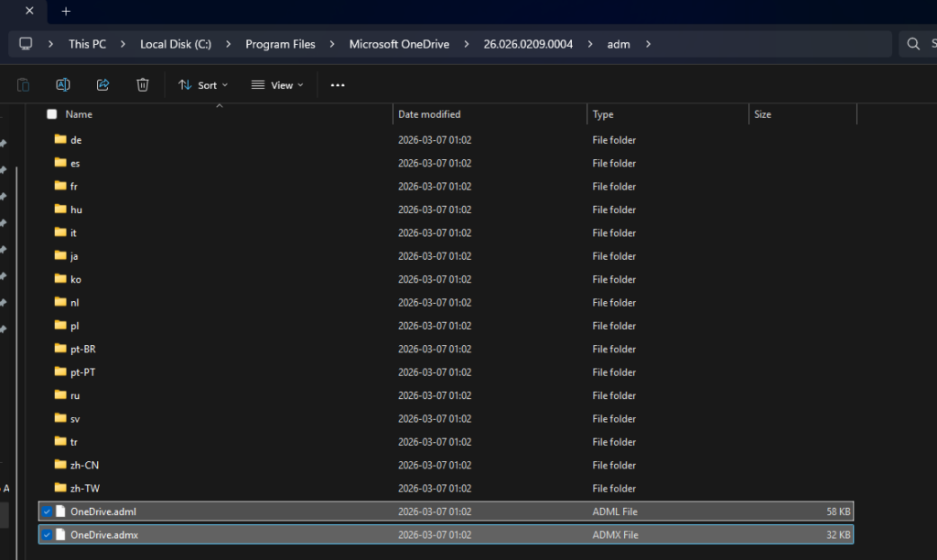The image size is (937, 560).
Task: Click the Share icon in the toolbar
Action: tap(102, 85)
